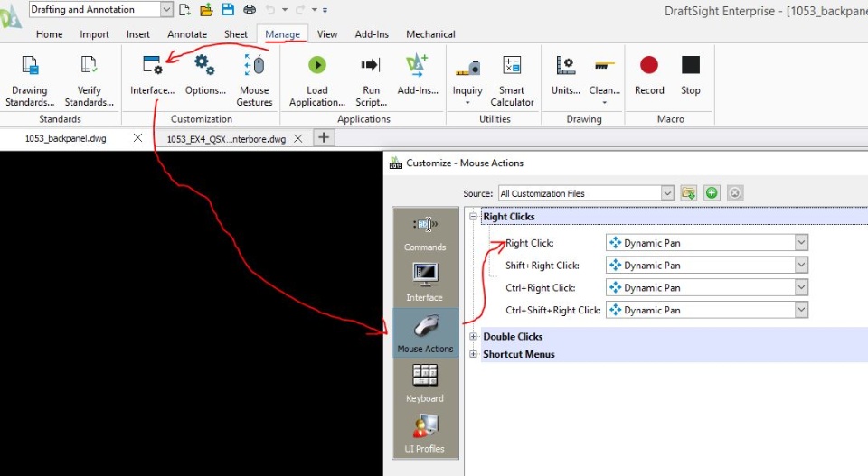Screen dimensions: 868x476
Task: Click green add customization file icon
Action: (x=712, y=193)
